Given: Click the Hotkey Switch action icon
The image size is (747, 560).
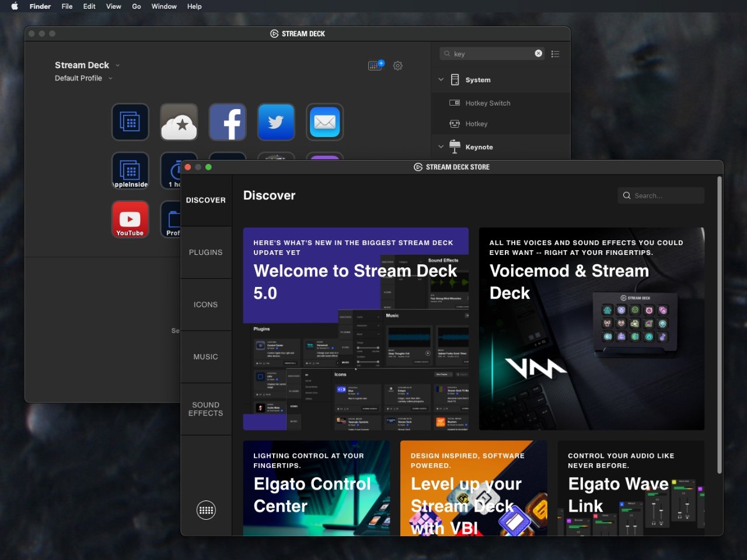Looking at the screenshot, I should [x=455, y=103].
